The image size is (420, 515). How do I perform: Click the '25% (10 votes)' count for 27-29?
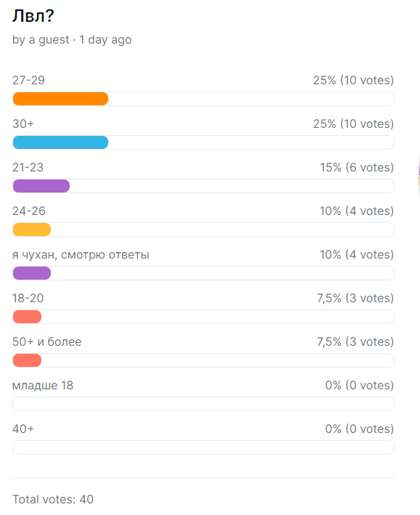pyautogui.click(x=353, y=80)
